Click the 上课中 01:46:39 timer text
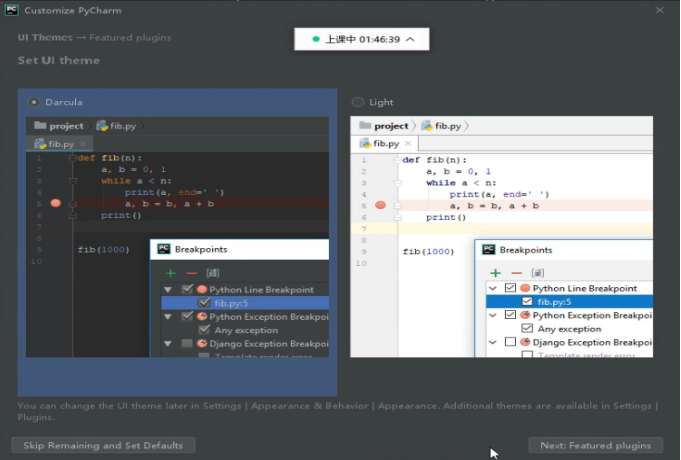Viewport: 681px width, 460px height. pos(363,40)
